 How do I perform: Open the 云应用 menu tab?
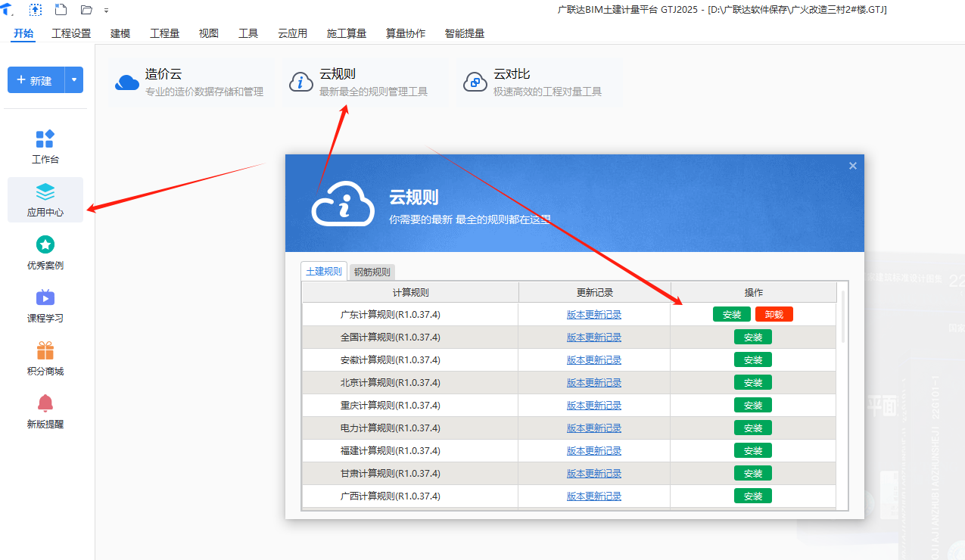(x=292, y=33)
